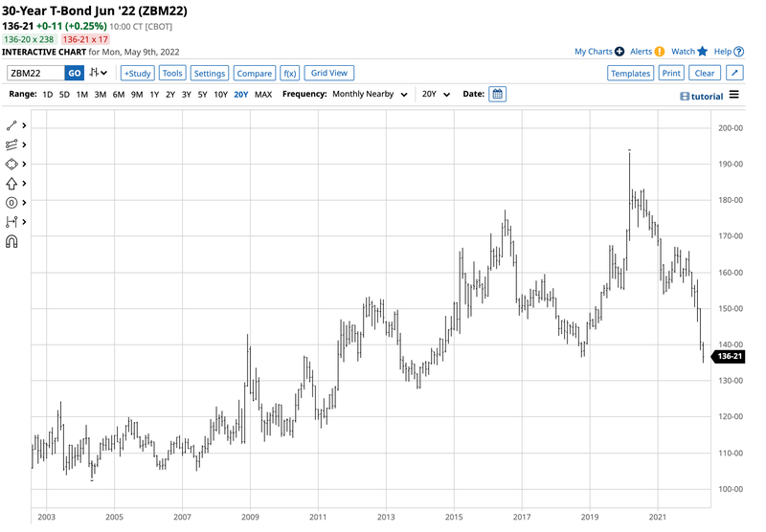Open the Tools button
Screen dimensions: 766x532
tap(172, 74)
